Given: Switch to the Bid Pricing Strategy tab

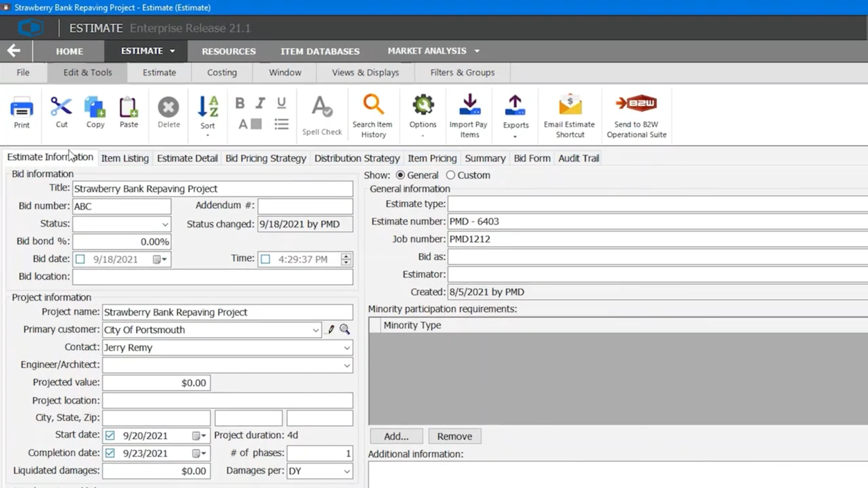Looking at the screenshot, I should pos(266,158).
